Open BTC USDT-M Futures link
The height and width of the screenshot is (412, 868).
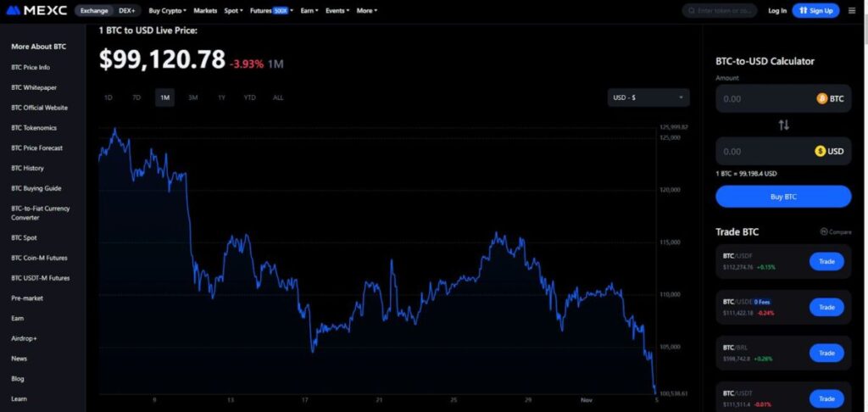(x=41, y=278)
